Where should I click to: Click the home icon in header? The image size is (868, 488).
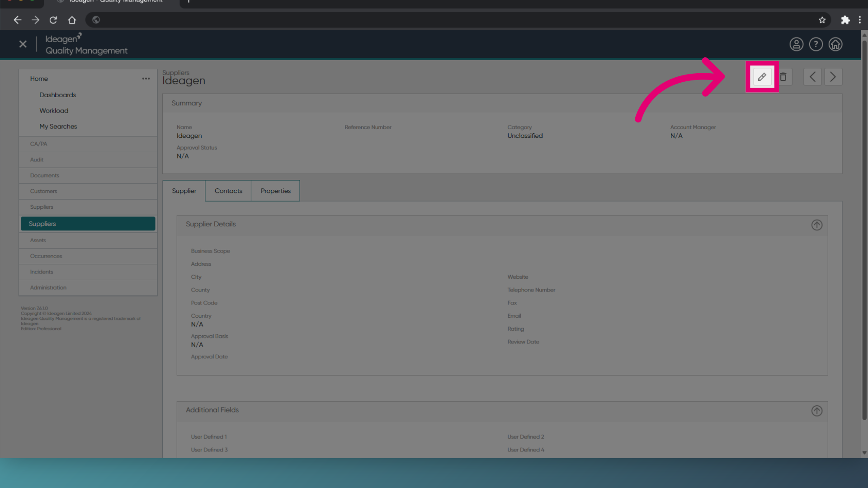[x=835, y=44]
